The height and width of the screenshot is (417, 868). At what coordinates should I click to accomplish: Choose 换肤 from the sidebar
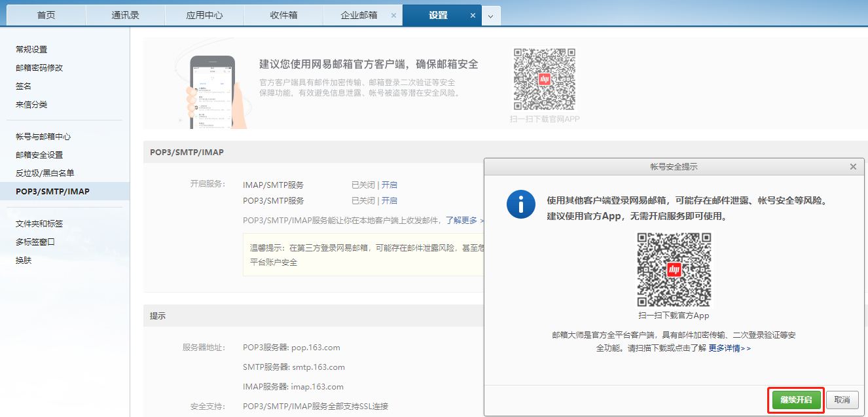click(24, 260)
